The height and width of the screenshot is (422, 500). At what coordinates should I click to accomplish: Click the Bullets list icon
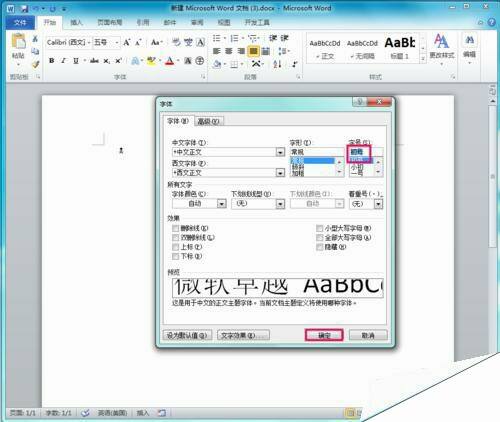[217, 38]
